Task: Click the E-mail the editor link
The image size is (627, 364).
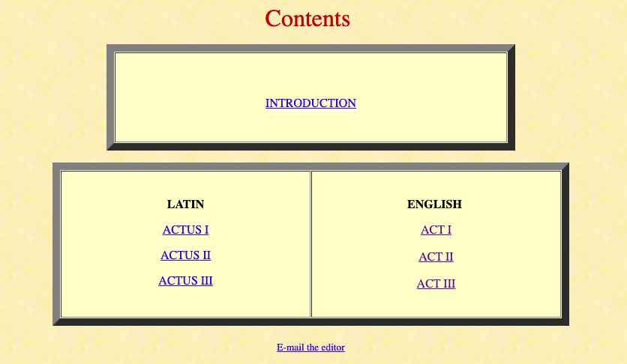Action: [310, 348]
